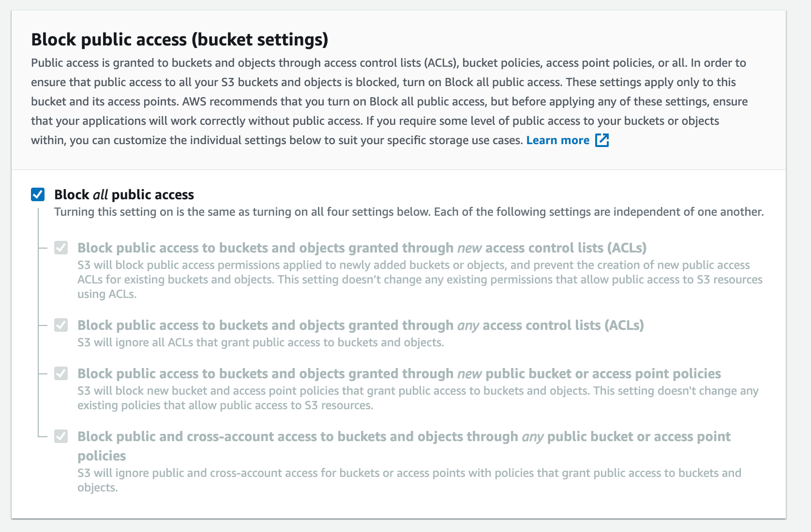Click the heading Block public access (bucket settings)
Viewport: 811px width, 532px height.
point(180,40)
